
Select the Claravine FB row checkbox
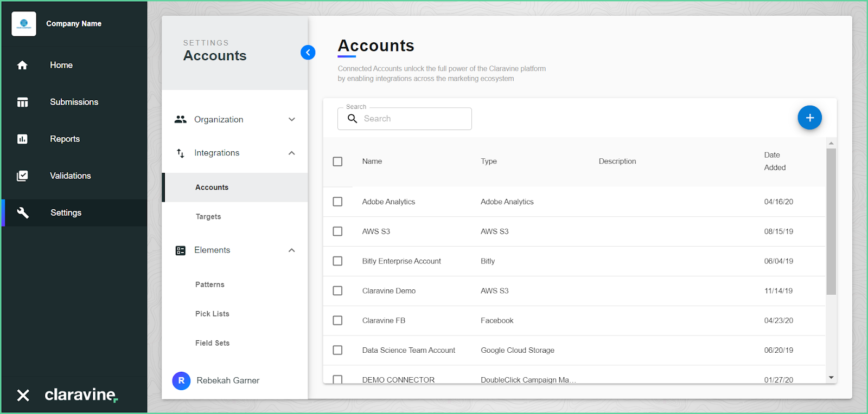337,320
